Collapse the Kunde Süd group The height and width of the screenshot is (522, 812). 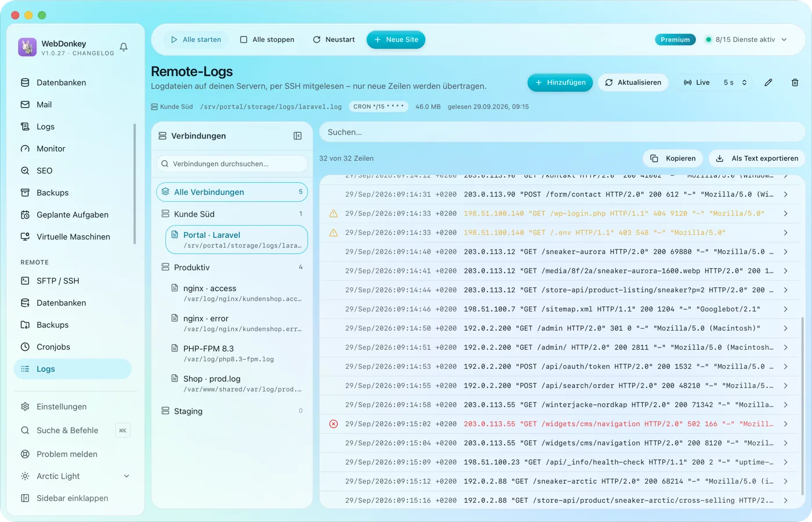(x=232, y=214)
